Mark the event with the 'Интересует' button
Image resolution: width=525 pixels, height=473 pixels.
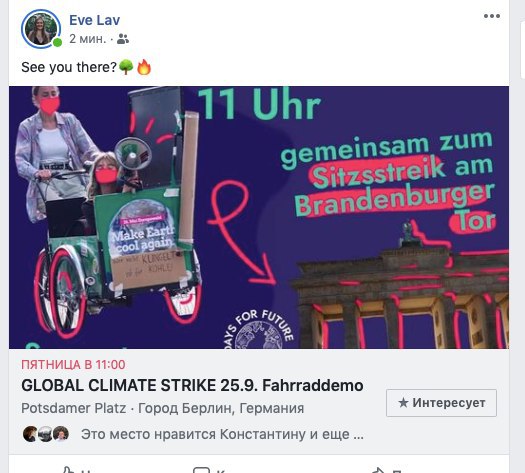441,403
